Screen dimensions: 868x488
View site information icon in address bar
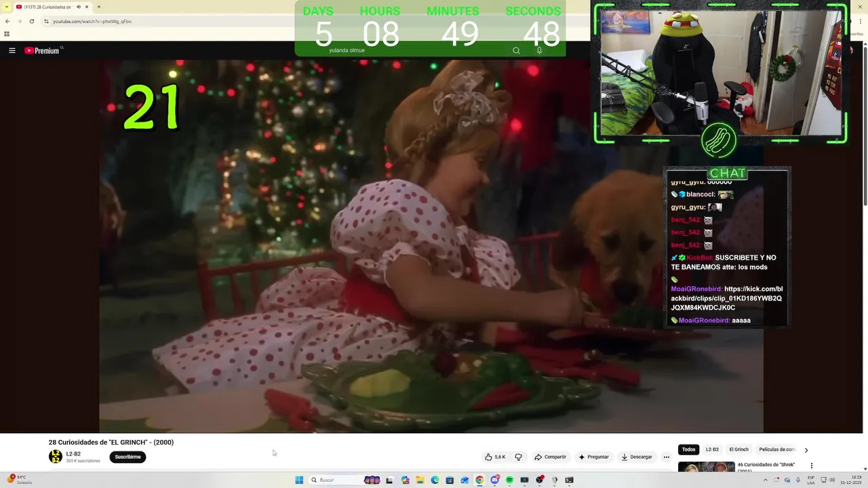pyautogui.click(x=46, y=21)
